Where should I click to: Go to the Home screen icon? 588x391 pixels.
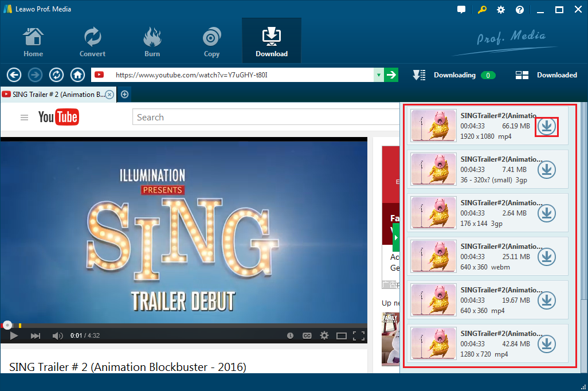(x=33, y=40)
